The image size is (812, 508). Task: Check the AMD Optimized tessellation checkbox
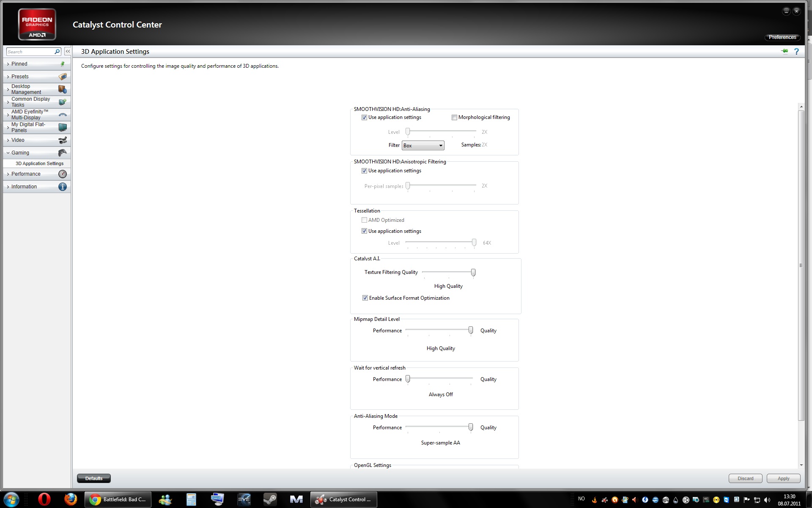364,220
